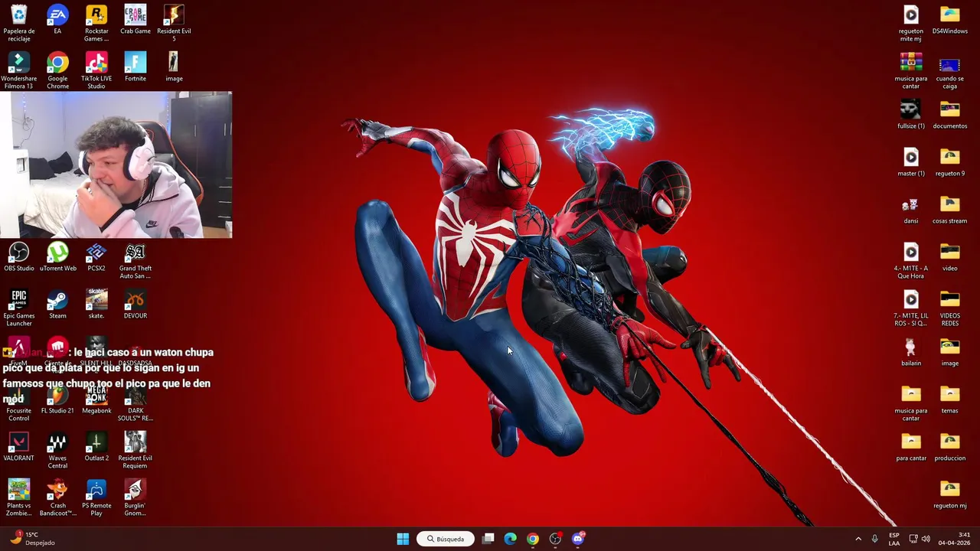Click the TikTok LIVE Studio icon
980x551 pixels.
[96, 70]
